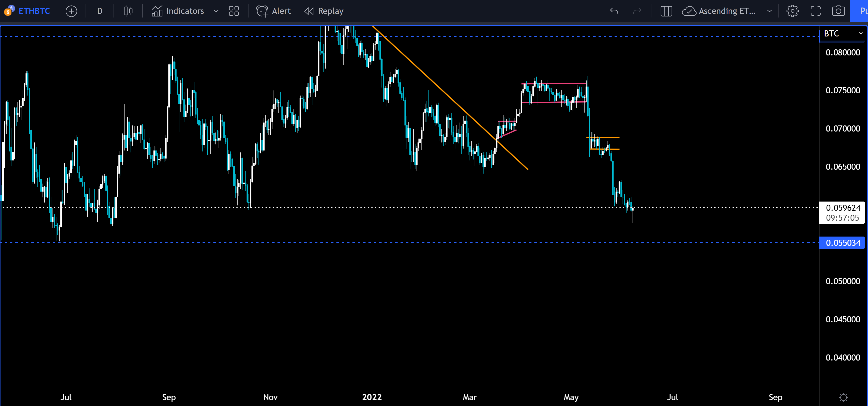Viewport: 868px width, 406px height.
Task: Click the ETHBTC symbol search
Action: (34, 11)
